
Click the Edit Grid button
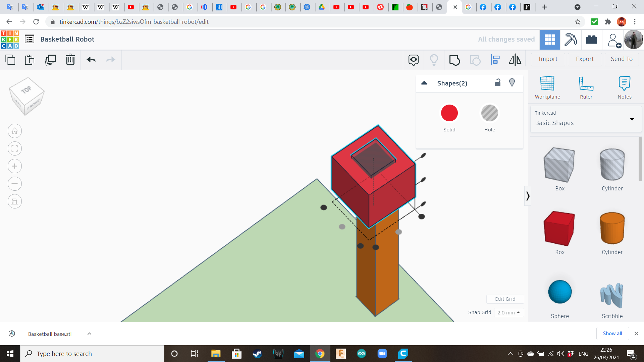505,299
